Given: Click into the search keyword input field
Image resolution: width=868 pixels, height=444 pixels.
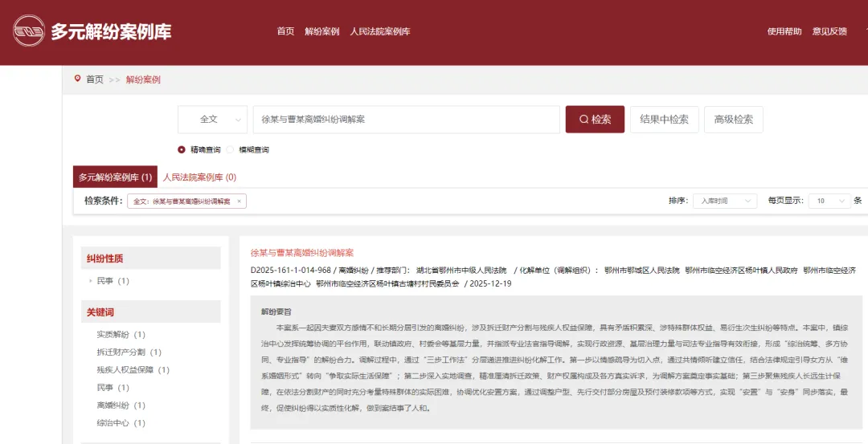Looking at the screenshot, I should coord(406,120).
